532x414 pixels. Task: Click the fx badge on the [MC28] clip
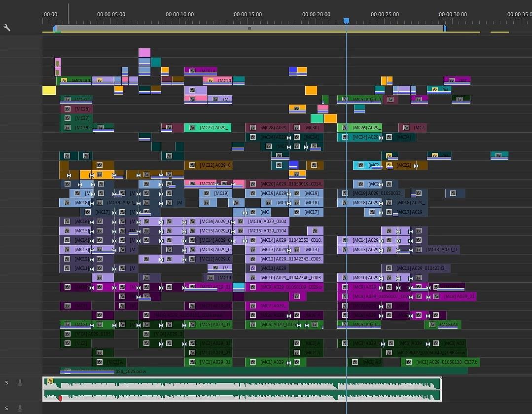click(68, 109)
